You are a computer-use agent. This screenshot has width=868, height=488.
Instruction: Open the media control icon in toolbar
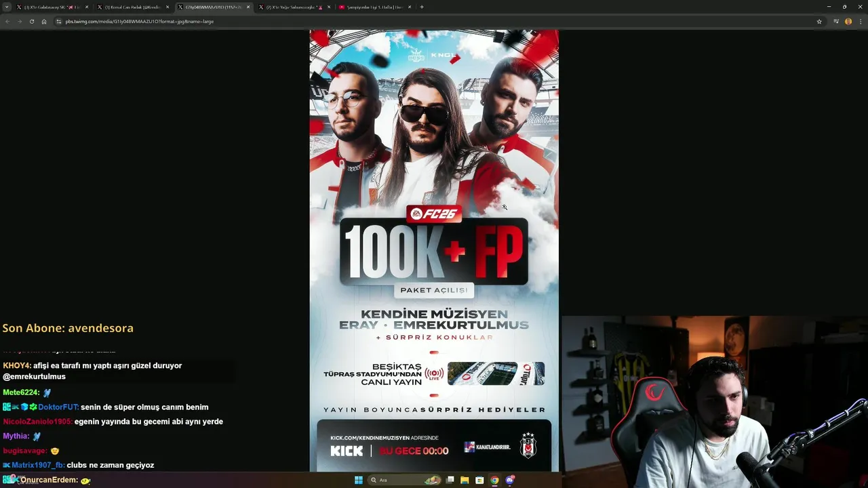click(x=836, y=21)
